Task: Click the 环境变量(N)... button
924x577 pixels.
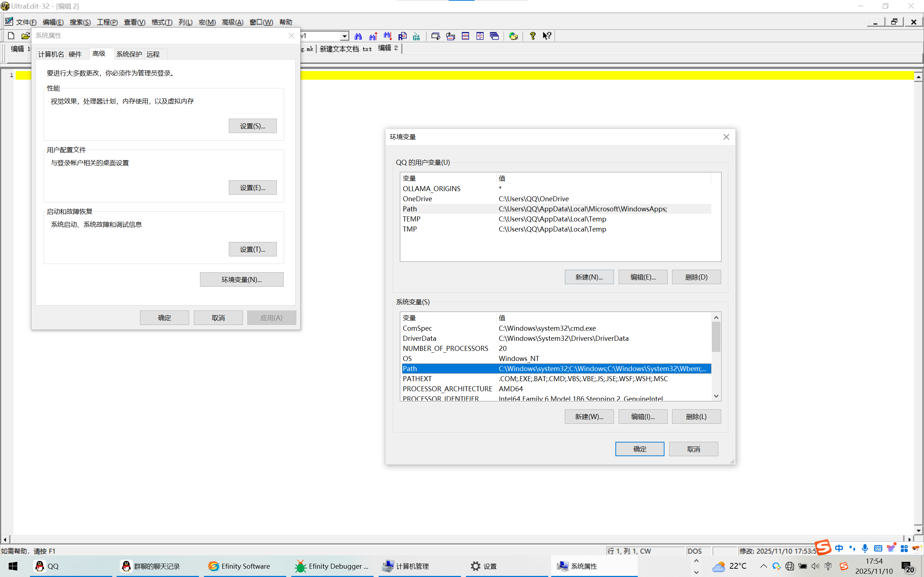Action: point(241,279)
